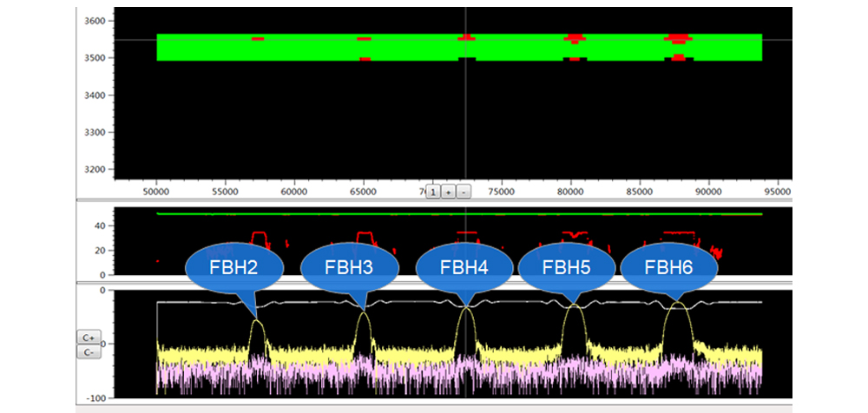
Task: Click the large red defect near 88000
Action: tap(679, 38)
